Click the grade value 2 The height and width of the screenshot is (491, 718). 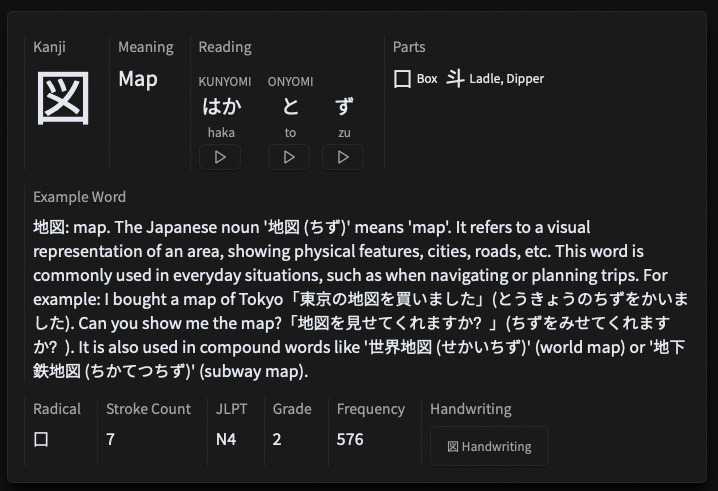276,439
